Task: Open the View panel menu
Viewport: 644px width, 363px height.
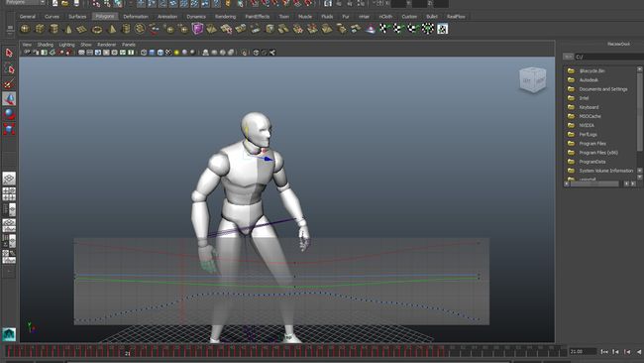Action: tap(27, 45)
